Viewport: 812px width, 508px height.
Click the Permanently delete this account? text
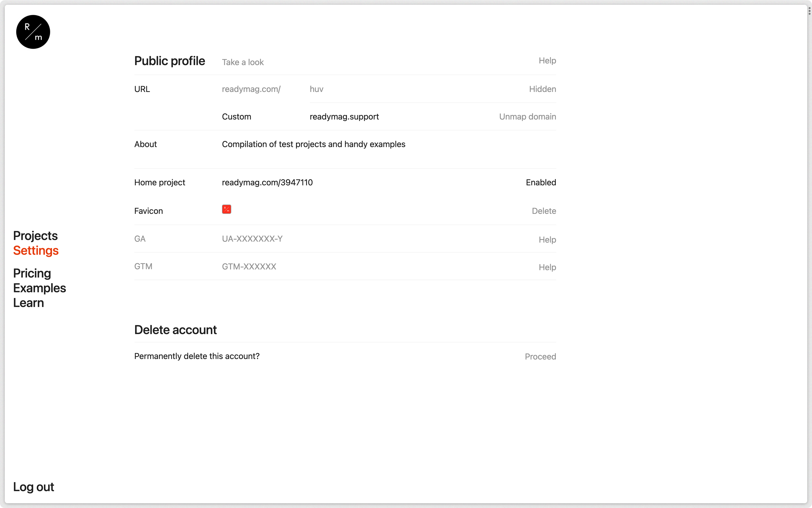[x=197, y=356]
